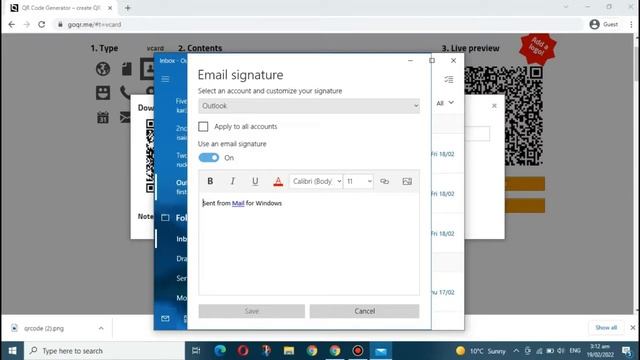Select the SMS type icon on QR page
The height and width of the screenshot is (360, 640).
[x=103, y=93]
